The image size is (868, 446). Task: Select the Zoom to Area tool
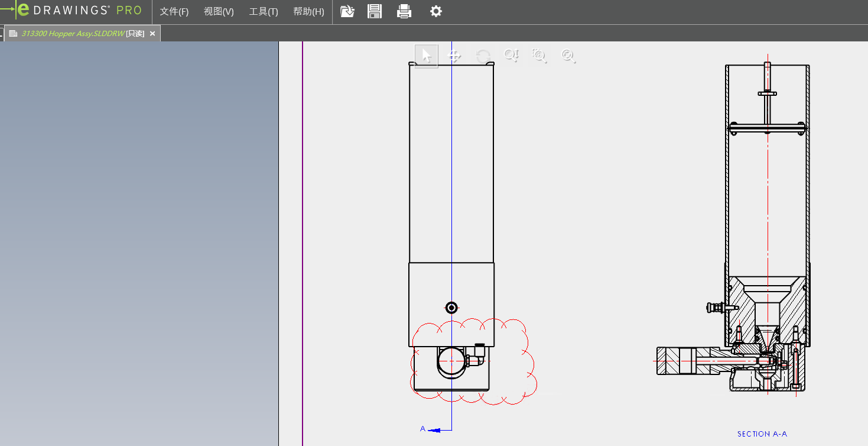[539, 56]
